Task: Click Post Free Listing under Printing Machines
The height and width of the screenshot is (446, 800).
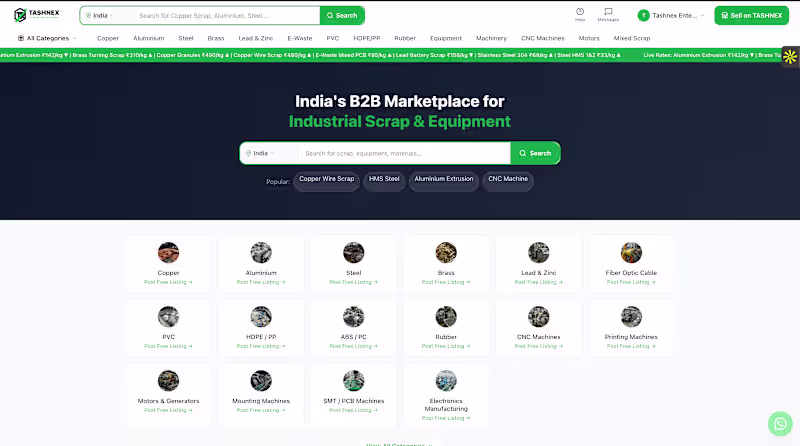Action: coord(631,346)
